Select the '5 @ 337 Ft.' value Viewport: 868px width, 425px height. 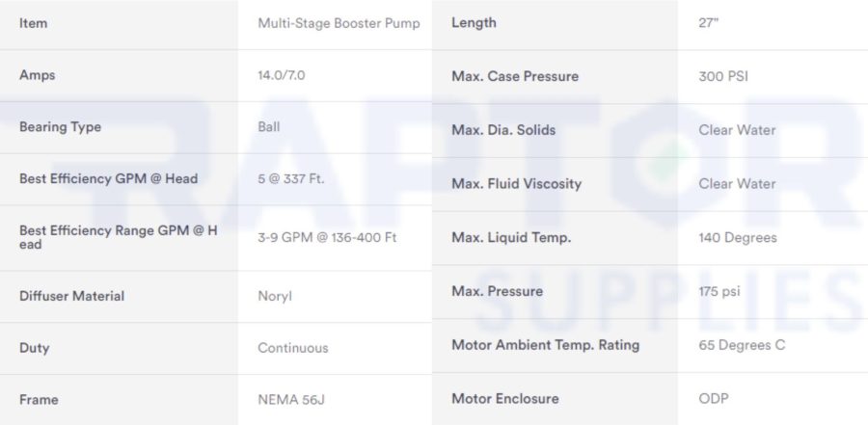[291, 178]
